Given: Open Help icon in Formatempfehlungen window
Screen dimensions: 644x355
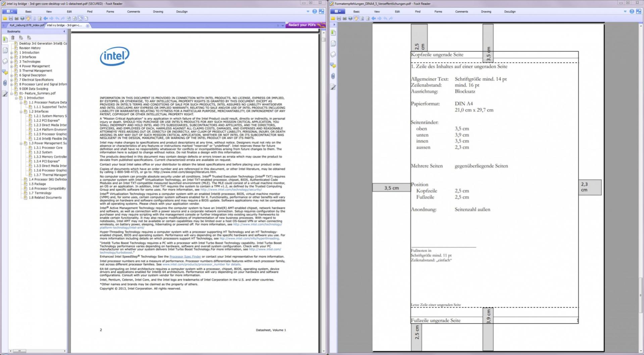Looking at the screenshot, I should point(632,11).
